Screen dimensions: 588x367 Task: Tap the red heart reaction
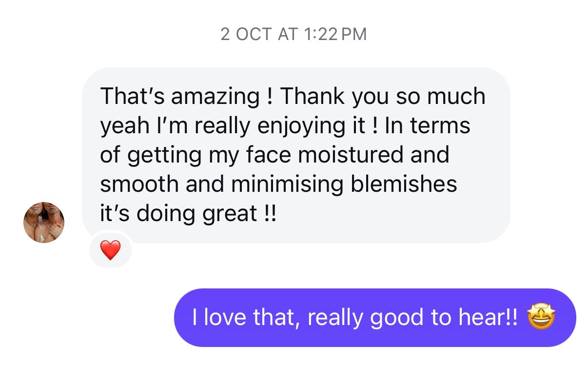pyautogui.click(x=110, y=250)
